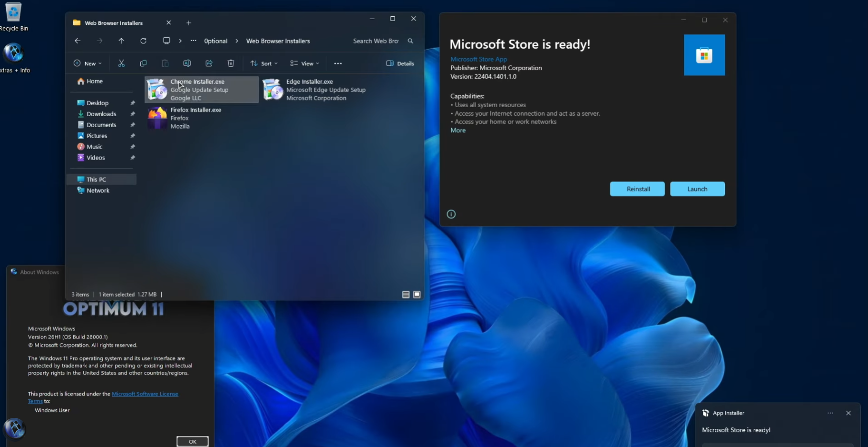Open the Extras + Info desktop icon
Image resolution: width=868 pixels, height=447 pixels.
pos(14,58)
